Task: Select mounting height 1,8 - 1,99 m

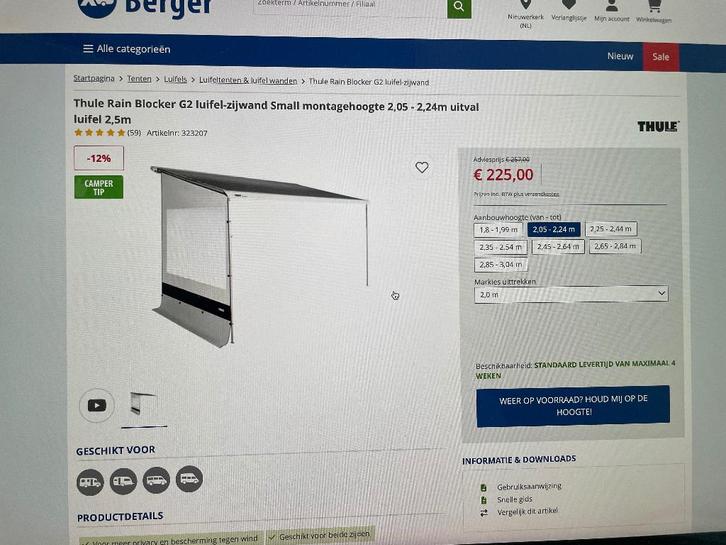Action: (498, 230)
